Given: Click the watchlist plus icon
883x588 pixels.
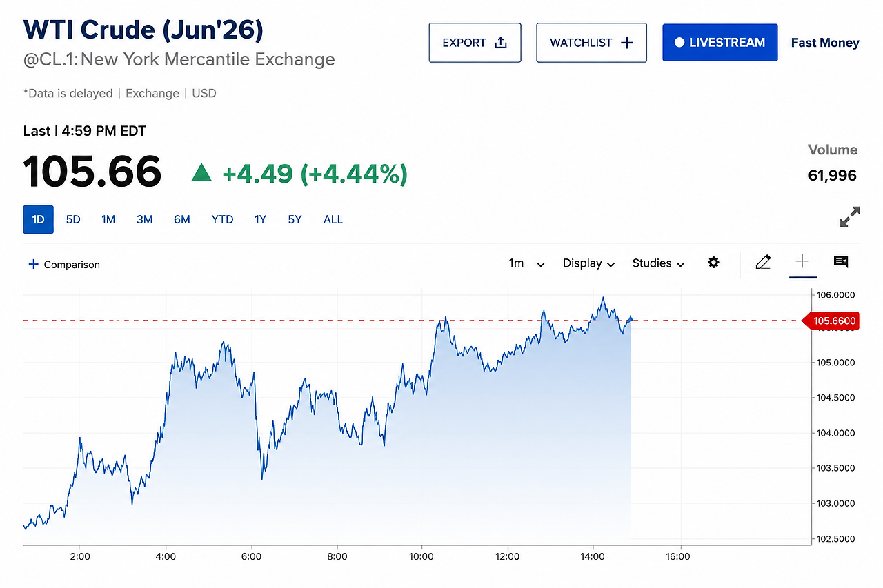Looking at the screenshot, I should click(626, 43).
